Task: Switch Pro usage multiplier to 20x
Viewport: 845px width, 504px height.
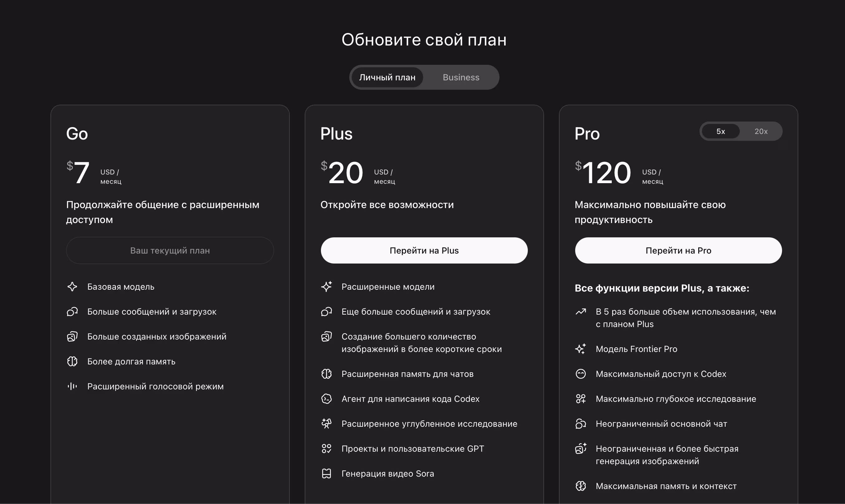Action: pyautogui.click(x=761, y=131)
